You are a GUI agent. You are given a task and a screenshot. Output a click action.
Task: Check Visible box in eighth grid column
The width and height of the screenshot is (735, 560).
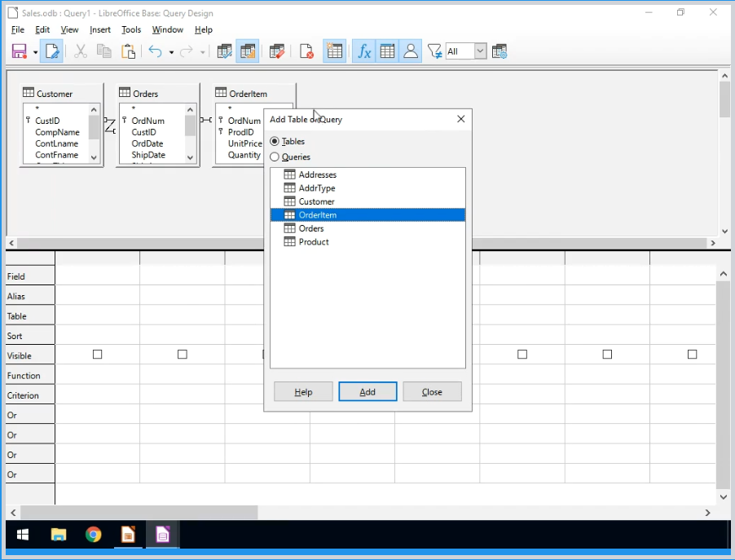[x=693, y=355]
